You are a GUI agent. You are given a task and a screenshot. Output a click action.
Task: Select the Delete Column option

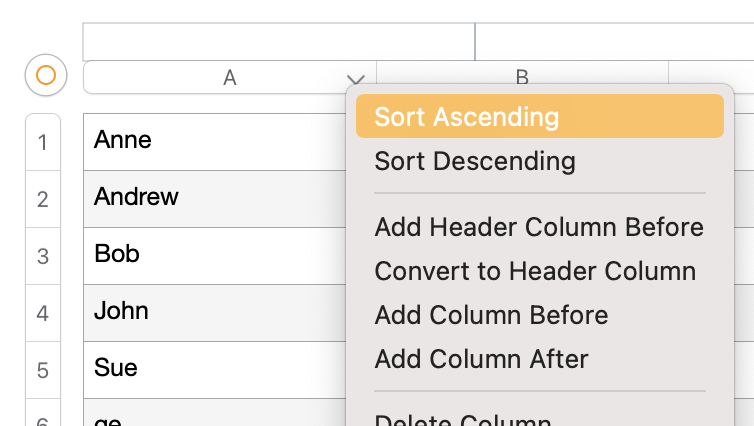pyautogui.click(x=462, y=420)
